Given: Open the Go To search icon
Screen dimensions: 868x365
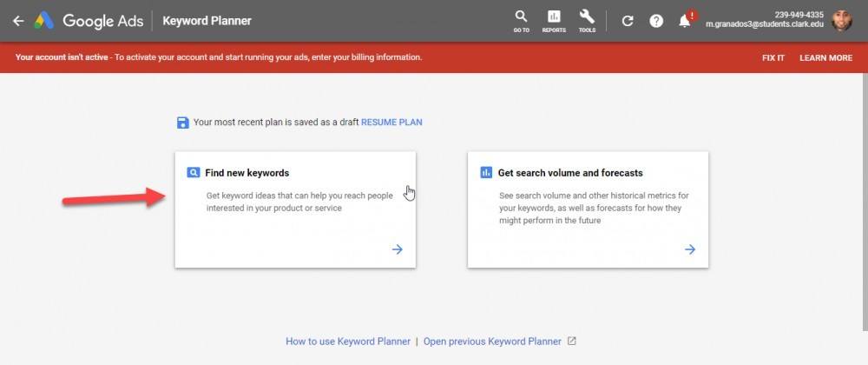Looking at the screenshot, I should 521,21.
